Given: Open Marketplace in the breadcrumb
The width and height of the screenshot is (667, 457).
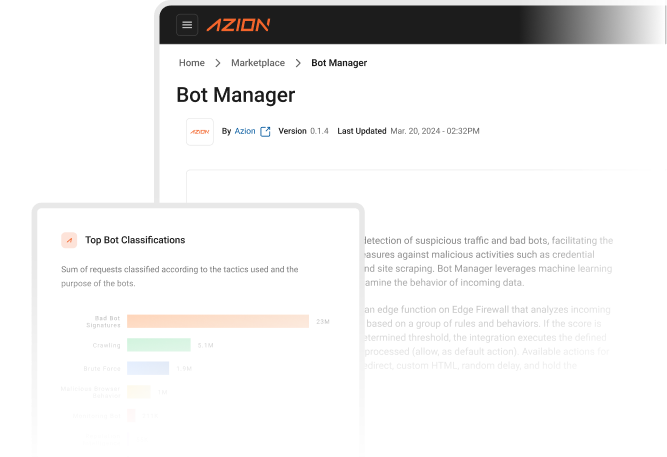Looking at the screenshot, I should [258, 63].
